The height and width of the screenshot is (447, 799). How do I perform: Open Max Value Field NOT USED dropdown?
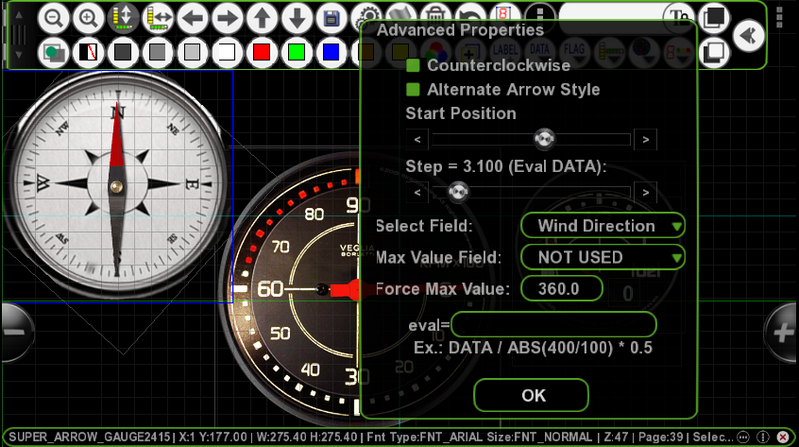tap(603, 257)
